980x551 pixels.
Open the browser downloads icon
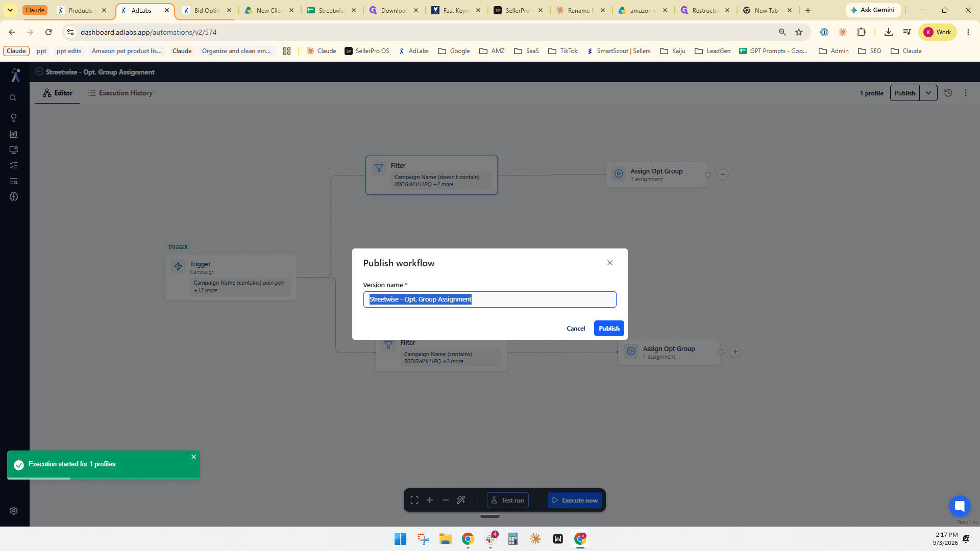[x=889, y=32]
